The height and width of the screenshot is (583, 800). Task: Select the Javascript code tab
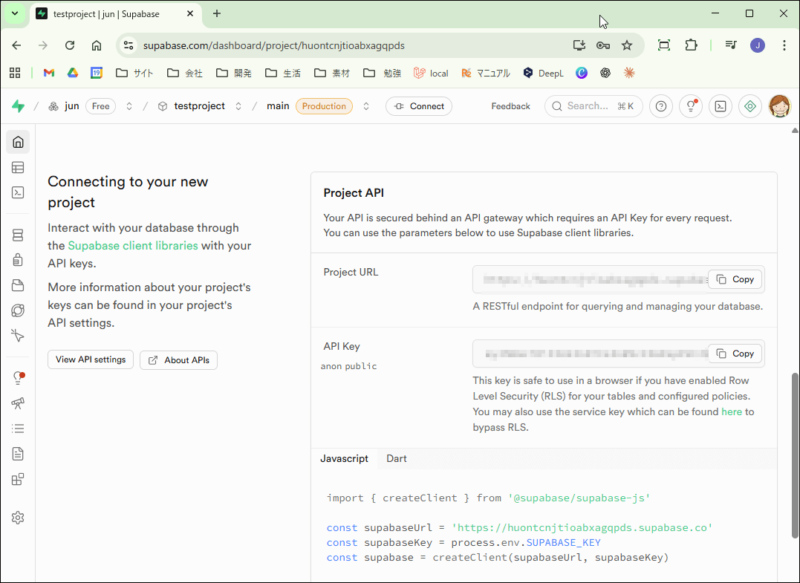pos(344,458)
